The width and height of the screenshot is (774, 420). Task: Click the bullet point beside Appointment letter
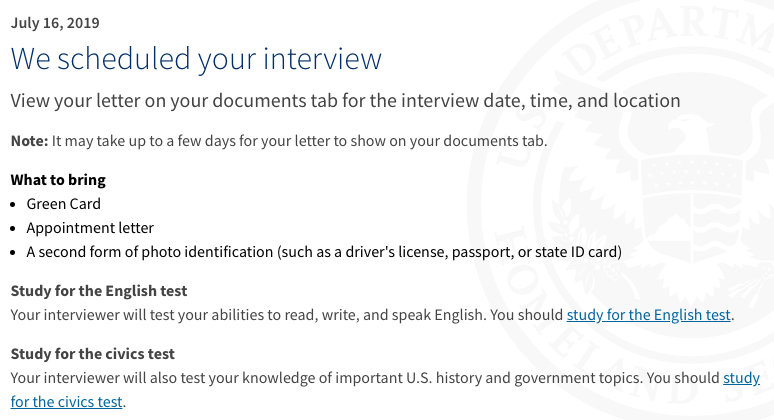click(x=13, y=229)
